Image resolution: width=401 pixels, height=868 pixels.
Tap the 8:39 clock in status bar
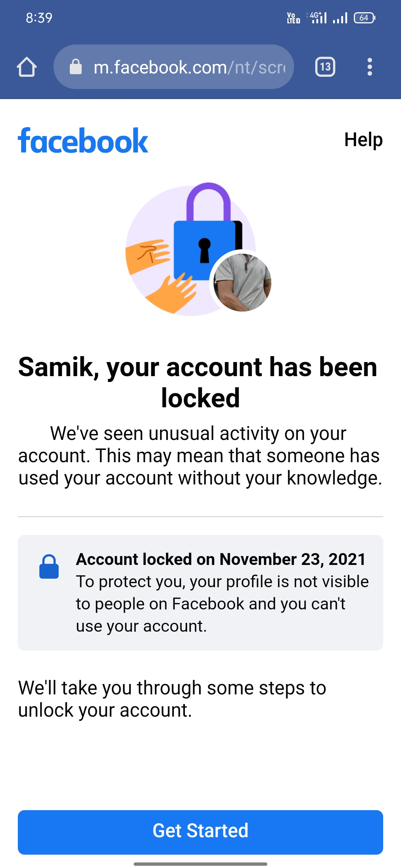[39, 18]
